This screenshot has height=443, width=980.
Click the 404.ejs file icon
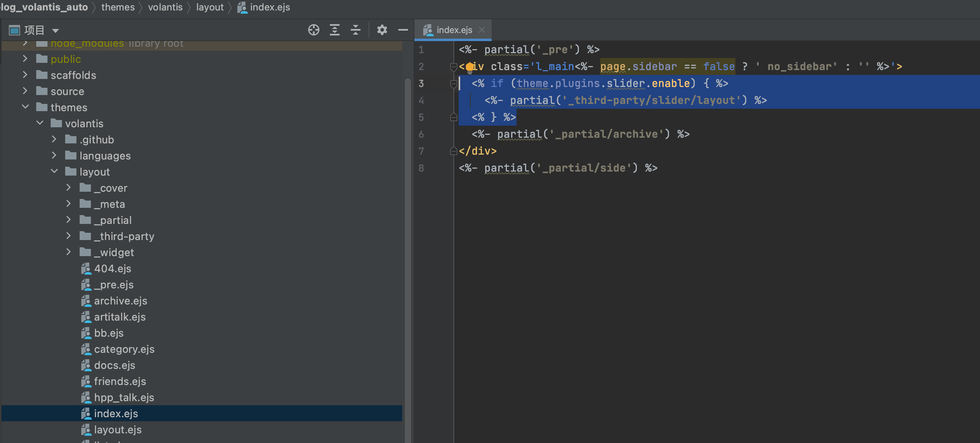coord(86,269)
